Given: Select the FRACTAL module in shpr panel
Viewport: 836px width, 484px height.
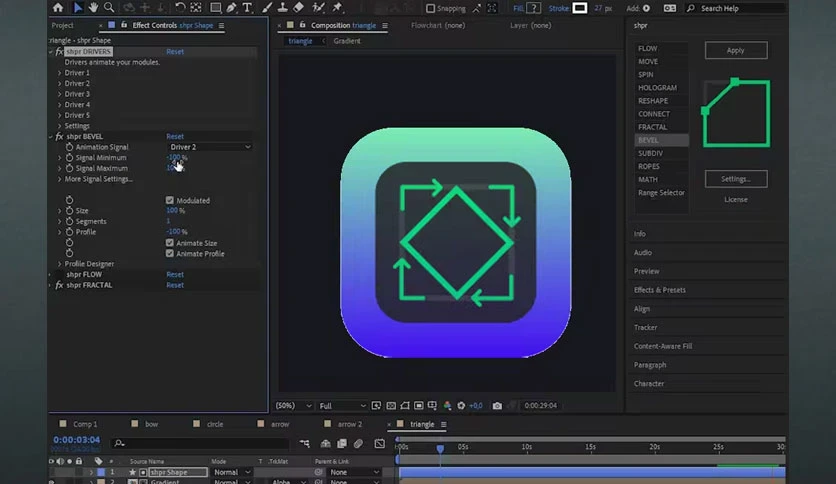Looking at the screenshot, I should click(653, 127).
